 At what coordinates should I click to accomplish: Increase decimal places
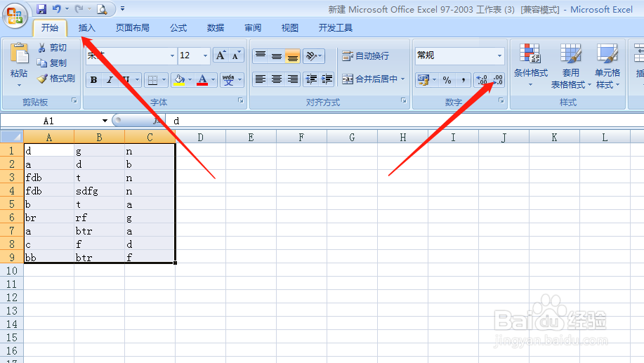481,79
